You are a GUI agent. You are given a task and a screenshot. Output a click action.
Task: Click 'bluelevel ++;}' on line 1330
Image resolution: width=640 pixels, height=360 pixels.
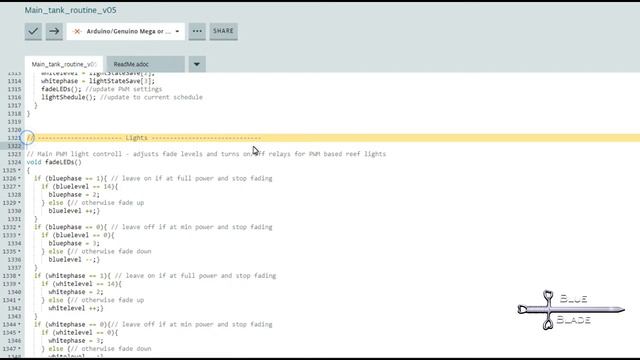pyautogui.click(x=74, y=211)
